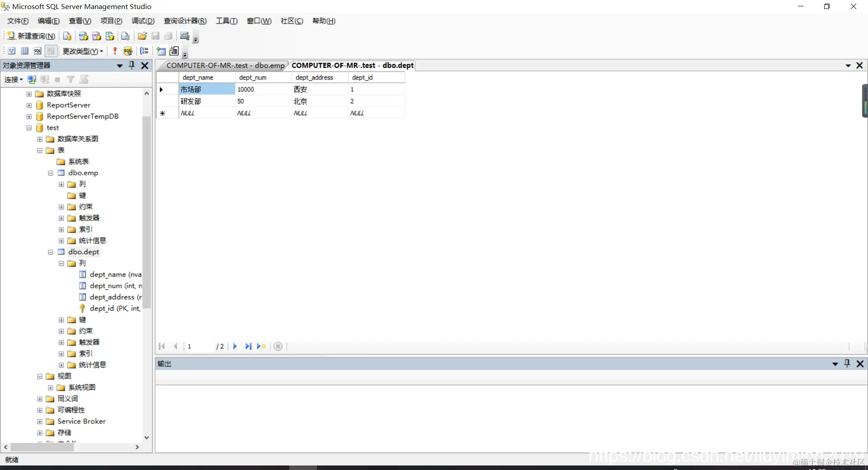The height and width of the screenshot is (470, 868).
Task: Open the Change Type (更改类型) dropdown
Action: (x=83, y=51)
